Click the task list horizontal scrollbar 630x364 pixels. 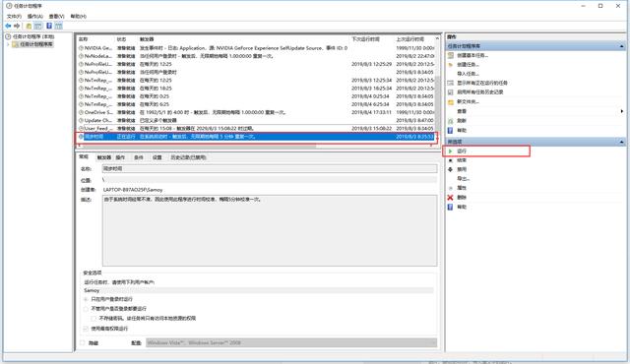tap(199, 146)
